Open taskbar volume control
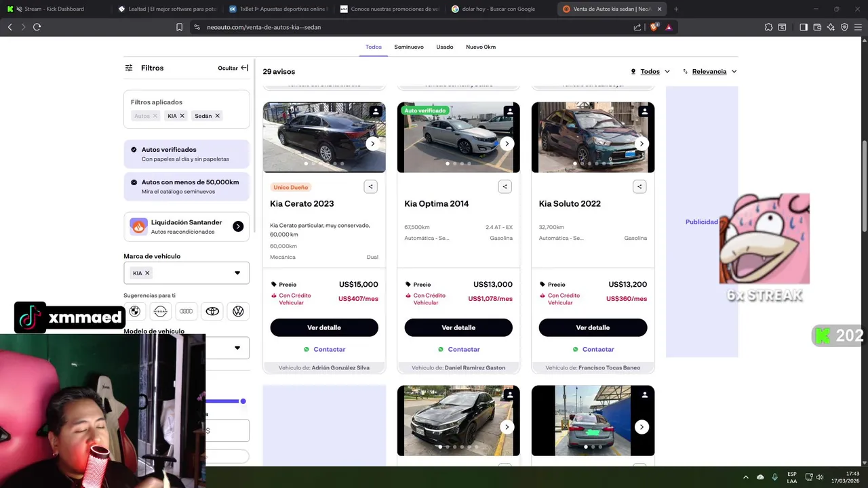 pos(819,477)
